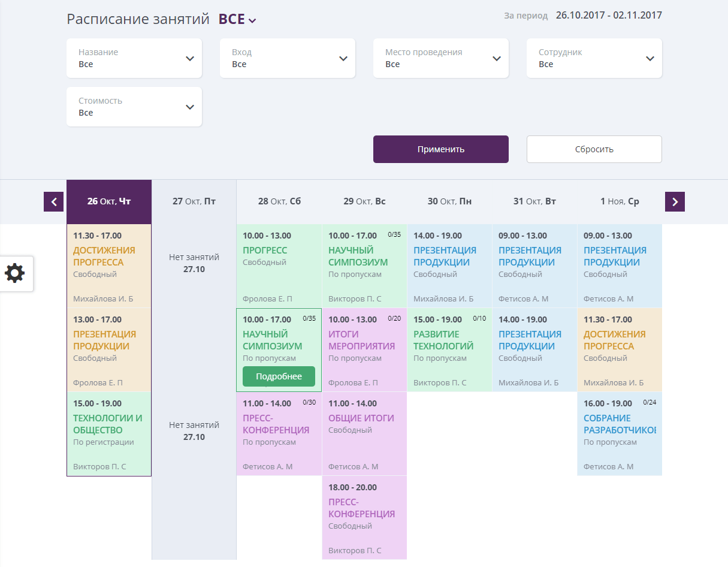Viewport: 728px width, 567px height.
Task: Click the Сбросить button
Action: click(x=594, y=149)
